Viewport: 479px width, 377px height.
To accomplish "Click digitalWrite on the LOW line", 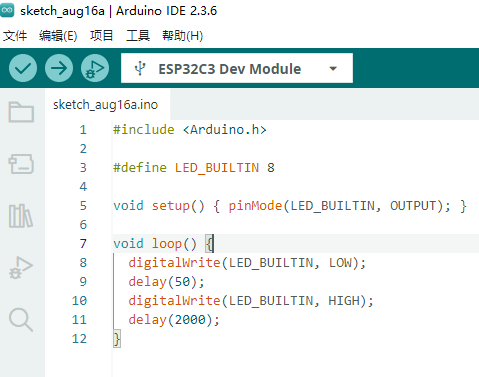I will pos(174,263).
